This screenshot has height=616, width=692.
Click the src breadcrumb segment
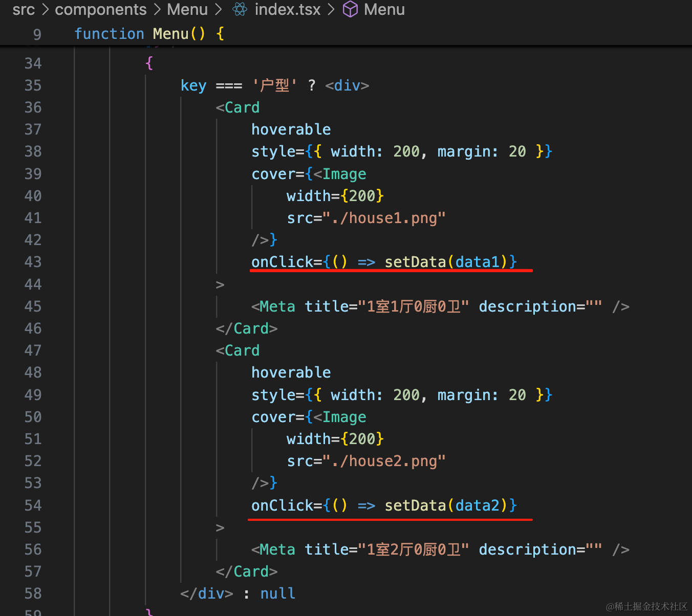[x=24, y=9]
